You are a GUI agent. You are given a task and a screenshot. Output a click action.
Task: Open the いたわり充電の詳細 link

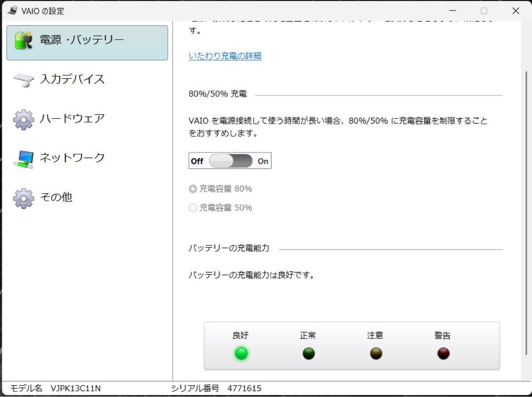coord(225,56)
